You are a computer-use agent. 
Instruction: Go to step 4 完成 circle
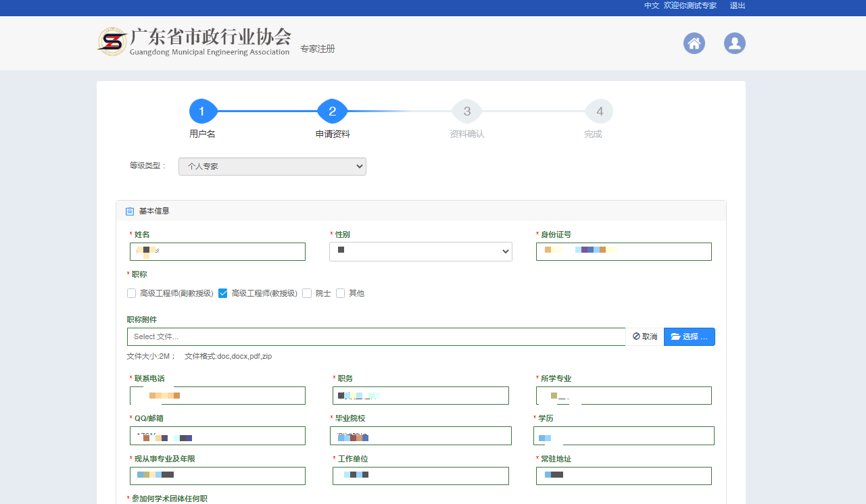pos(599,111)
